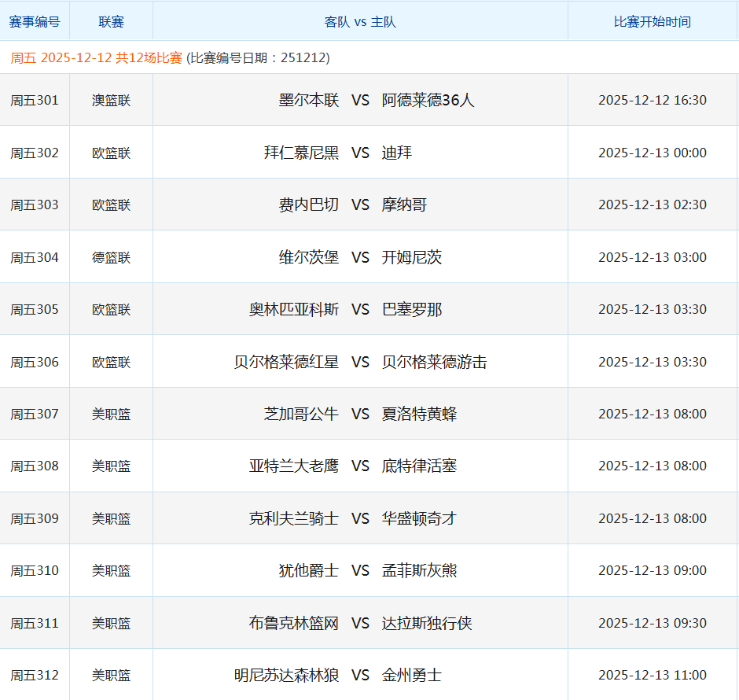
Task: Select the 美职篮 label beside 周五308
Action: click(111, 466)
